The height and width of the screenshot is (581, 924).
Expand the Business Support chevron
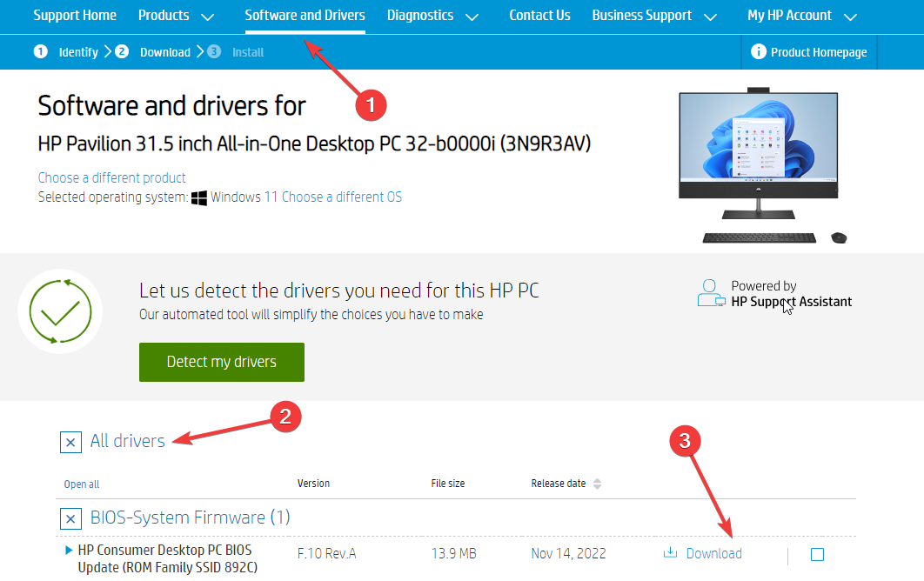711,17
